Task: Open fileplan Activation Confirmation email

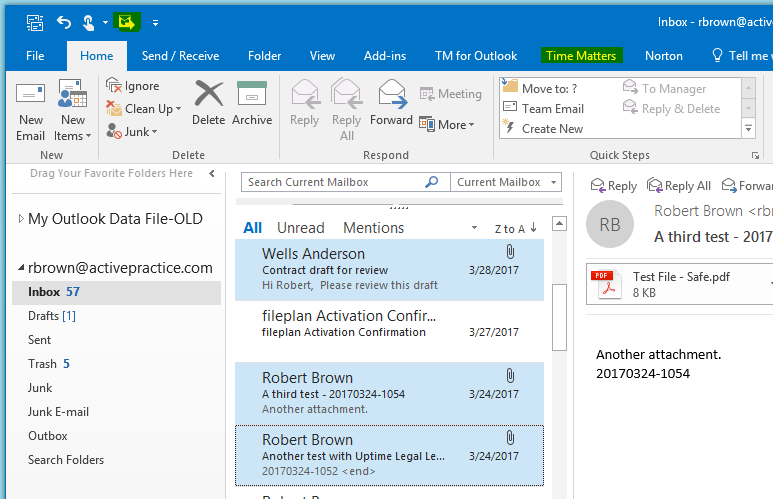Action: tap(389, 331)
